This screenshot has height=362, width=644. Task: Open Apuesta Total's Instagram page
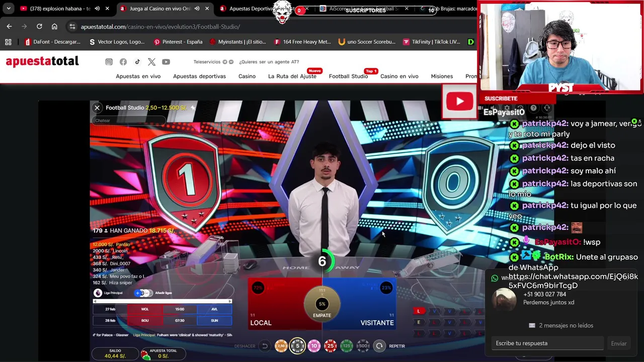coord(109,62)
